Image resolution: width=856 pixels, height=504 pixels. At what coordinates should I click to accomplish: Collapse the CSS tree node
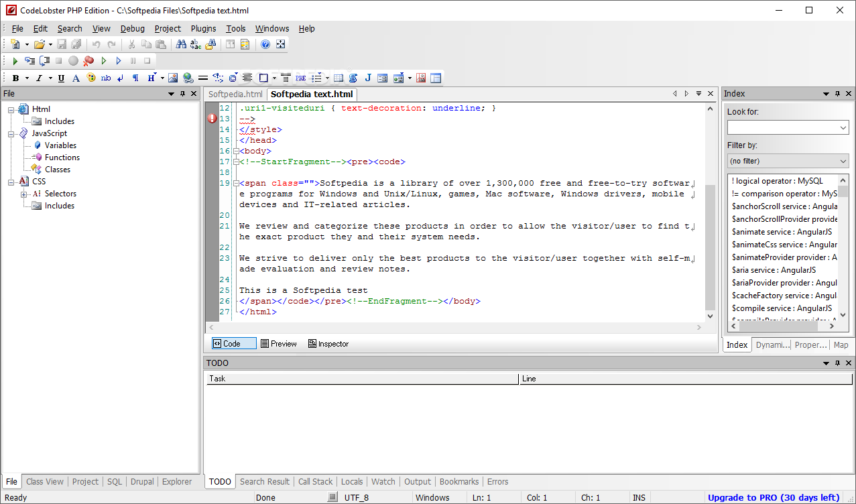11,182
